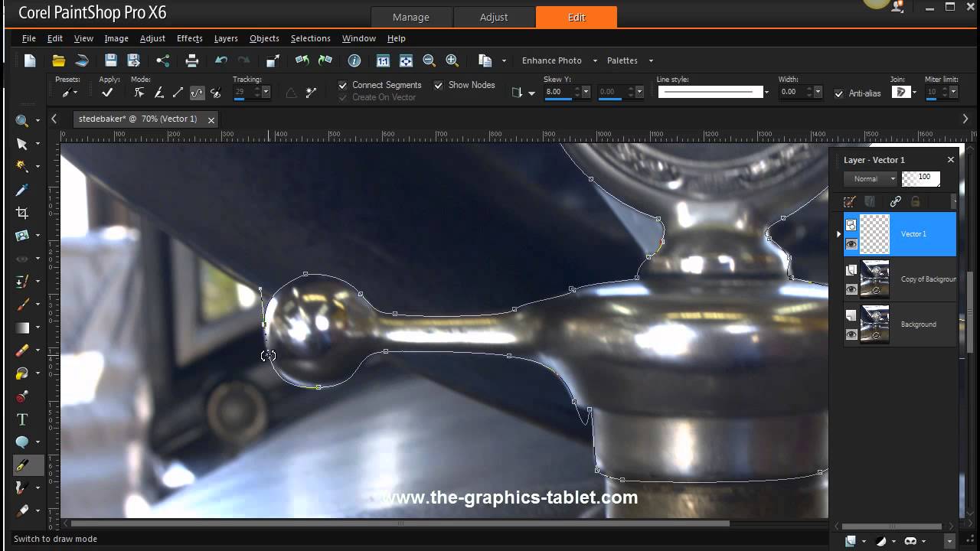This screenshot has width=980, height=551.
Task: Save the image with the floppy icon
Action: pos(111,60)
